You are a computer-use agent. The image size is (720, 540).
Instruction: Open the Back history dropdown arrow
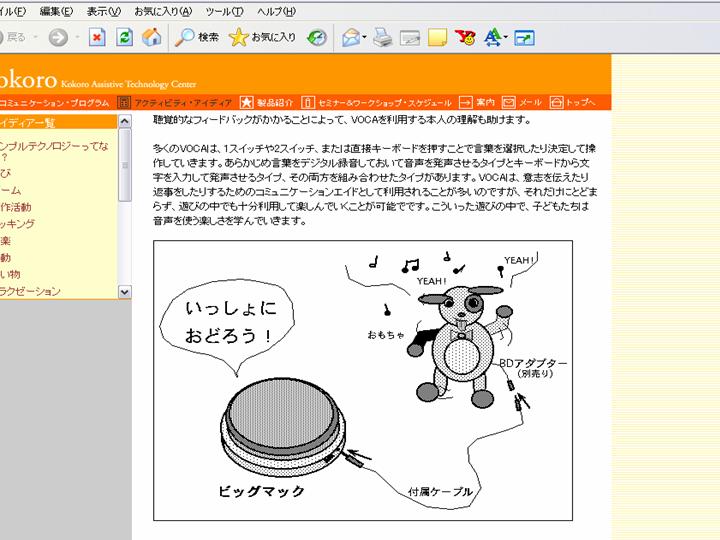pyautogui.click(x=35, y=37)
